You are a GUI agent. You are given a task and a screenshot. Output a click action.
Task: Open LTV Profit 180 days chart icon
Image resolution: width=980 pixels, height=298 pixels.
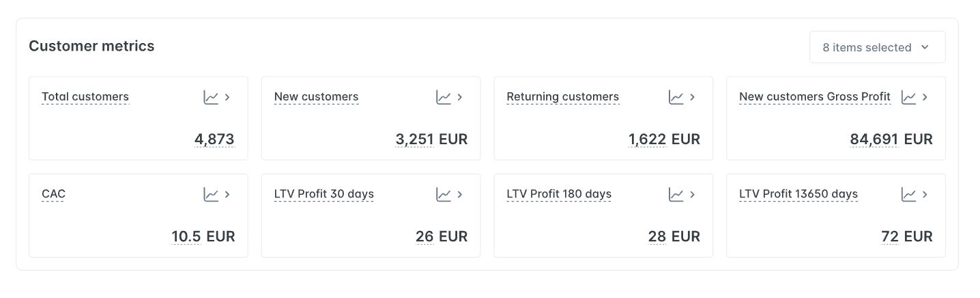[676, 195]
